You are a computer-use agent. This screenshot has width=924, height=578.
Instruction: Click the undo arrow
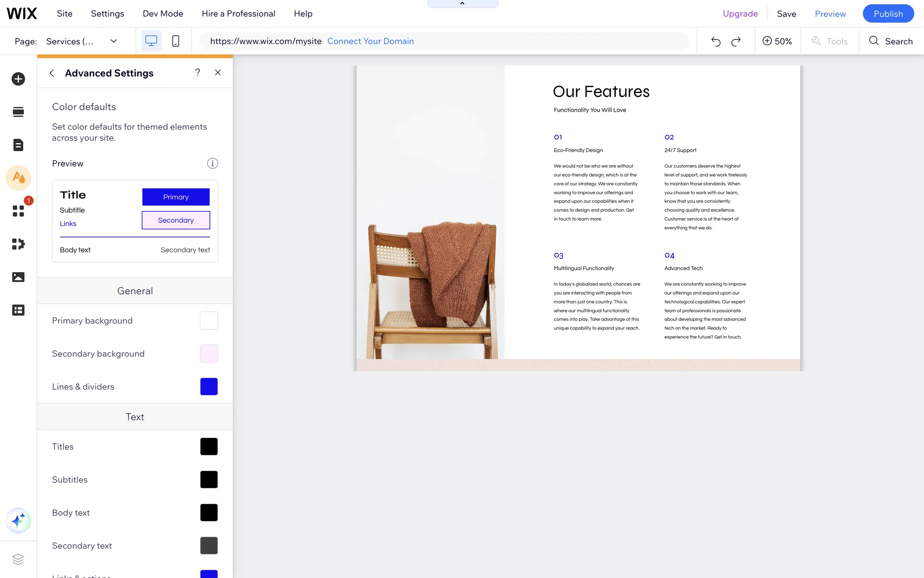tap(716, 41)
